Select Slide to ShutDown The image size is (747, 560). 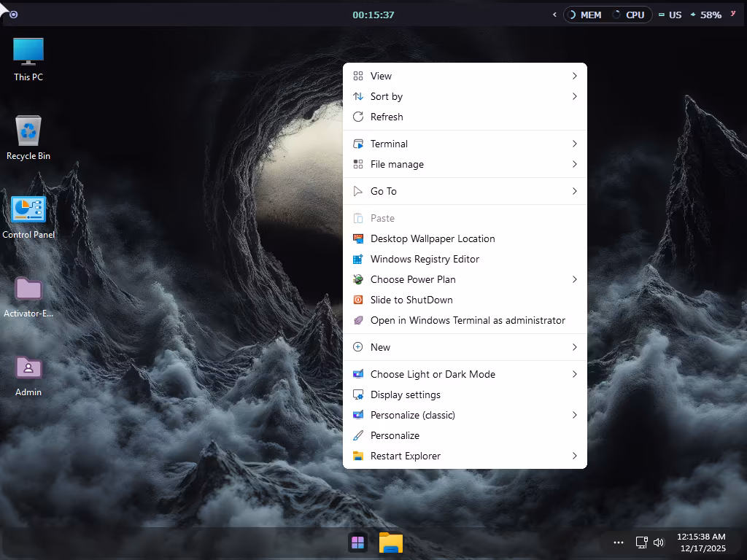tap(411, 300)
